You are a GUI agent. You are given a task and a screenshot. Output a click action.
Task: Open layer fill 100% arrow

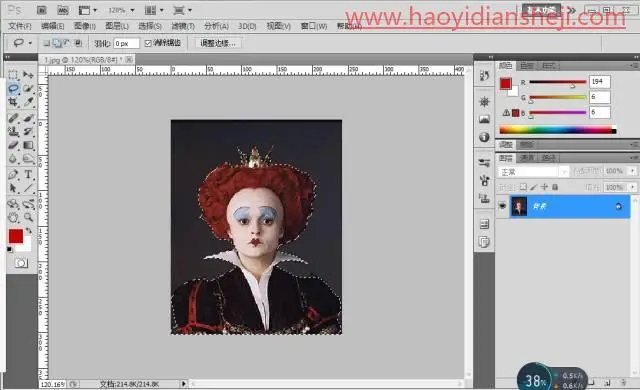pos(633,187)
